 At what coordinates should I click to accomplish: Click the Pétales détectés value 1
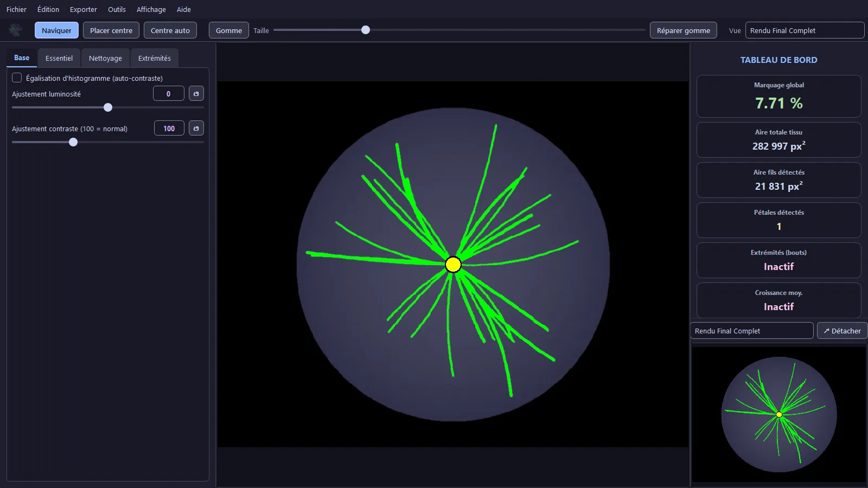coord(779,227)
